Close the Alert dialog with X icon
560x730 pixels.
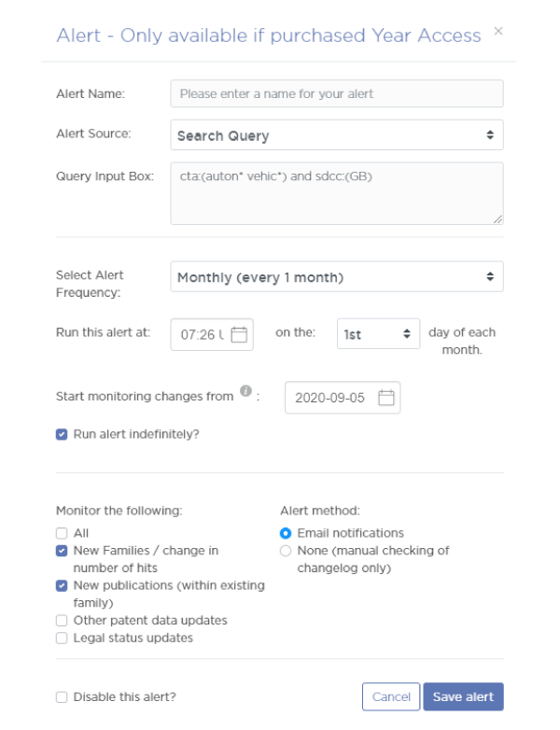[498, 31]
